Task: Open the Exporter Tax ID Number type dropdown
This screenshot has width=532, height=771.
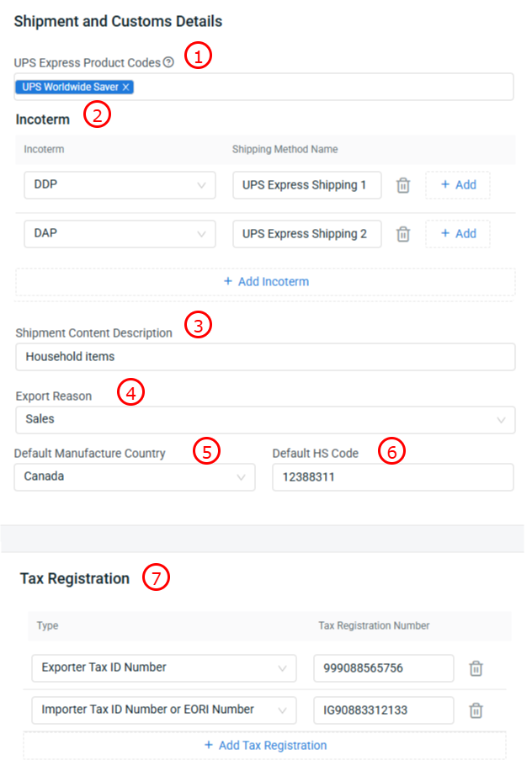Action: 164,668
